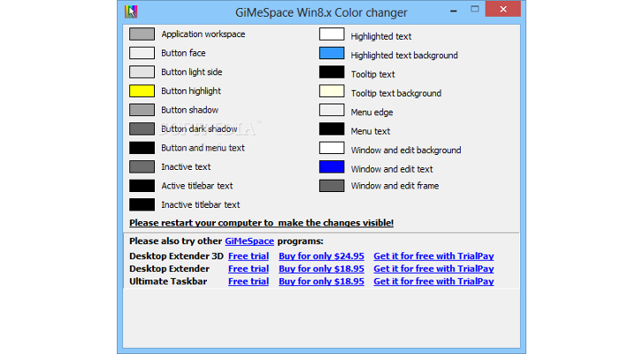
Task: Choose the Window and edit frame swatch
Action: (x=332, y=186)
